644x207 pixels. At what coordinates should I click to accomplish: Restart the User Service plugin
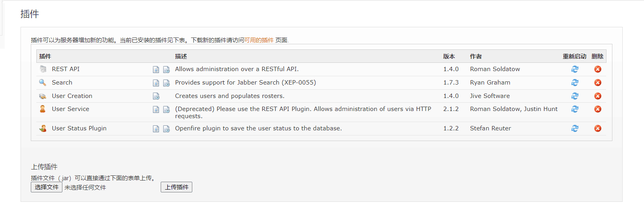[575, 109]
